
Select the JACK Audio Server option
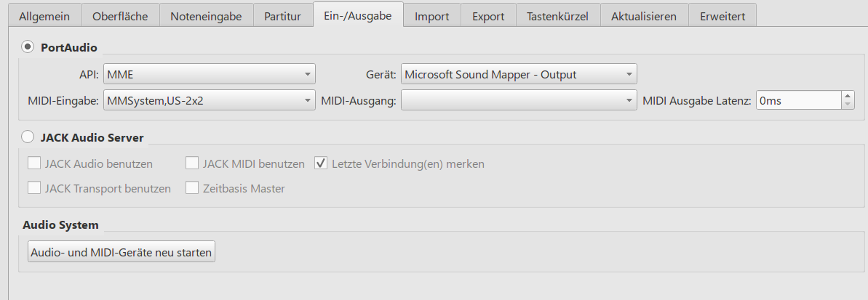point(28,137)
